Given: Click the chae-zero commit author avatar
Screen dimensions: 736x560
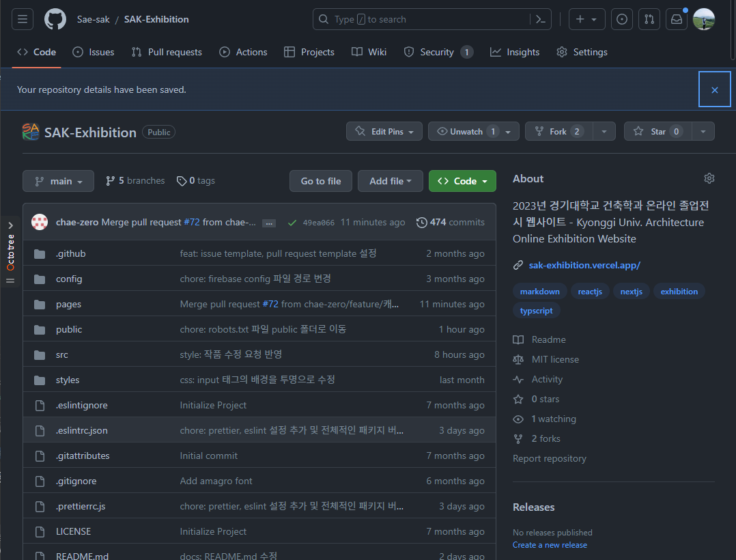Looking at the screenshot, I should tap(40, 222).
